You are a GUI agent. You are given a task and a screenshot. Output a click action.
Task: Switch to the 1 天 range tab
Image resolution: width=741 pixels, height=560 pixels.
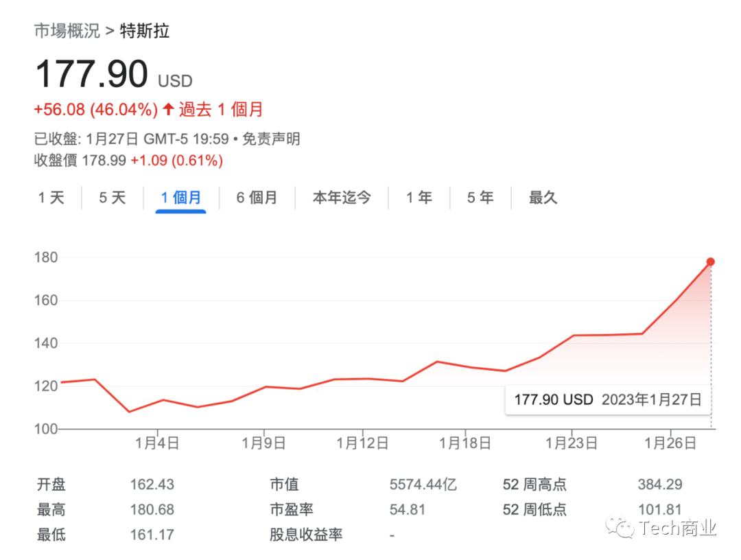51,198
